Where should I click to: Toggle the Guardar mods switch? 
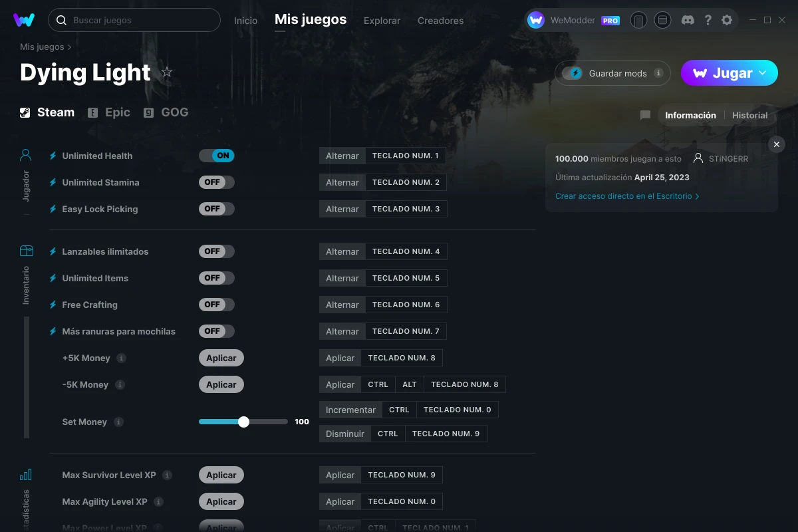click(x=572, y=73)
